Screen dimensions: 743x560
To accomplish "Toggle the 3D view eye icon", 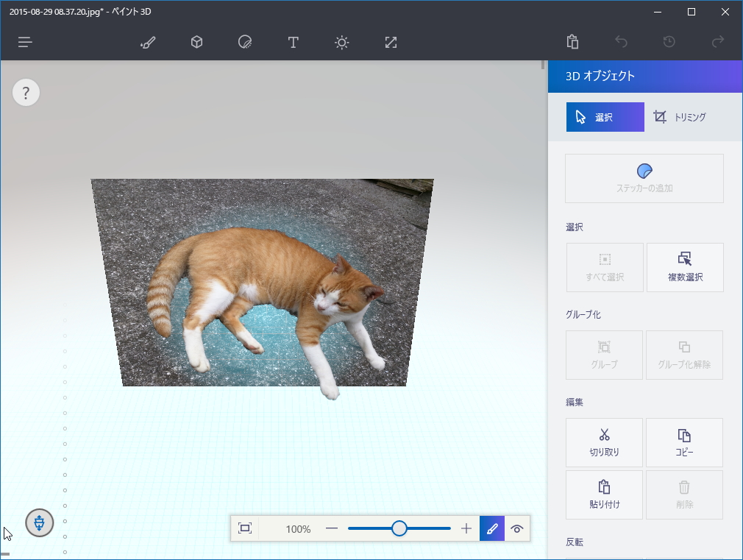I will pyautogui.click(x=517, y=528).
